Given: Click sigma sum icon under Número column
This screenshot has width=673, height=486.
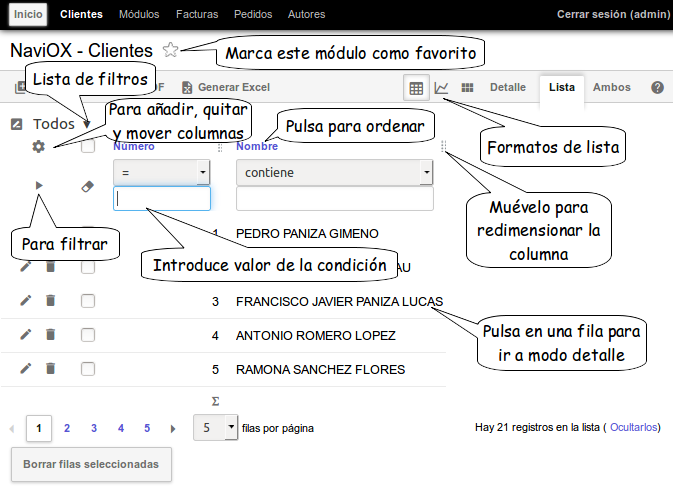Looking at the screenshot, I should point(215,401).
